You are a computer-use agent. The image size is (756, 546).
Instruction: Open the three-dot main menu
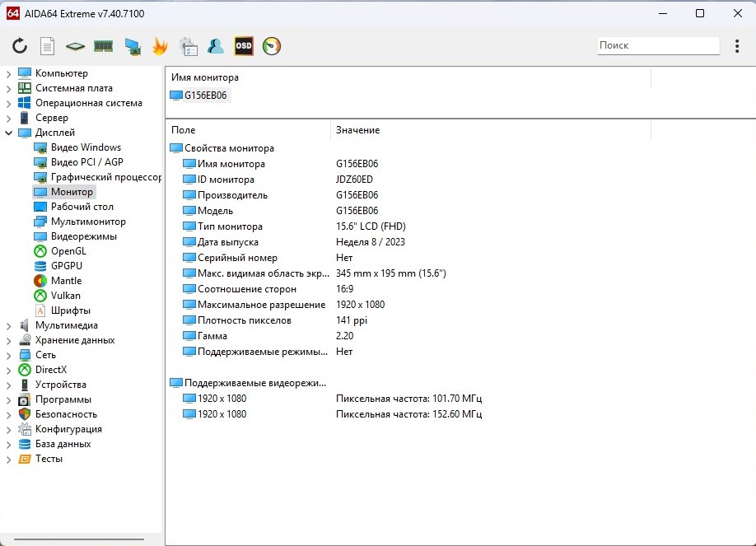(x=737, y=46)
